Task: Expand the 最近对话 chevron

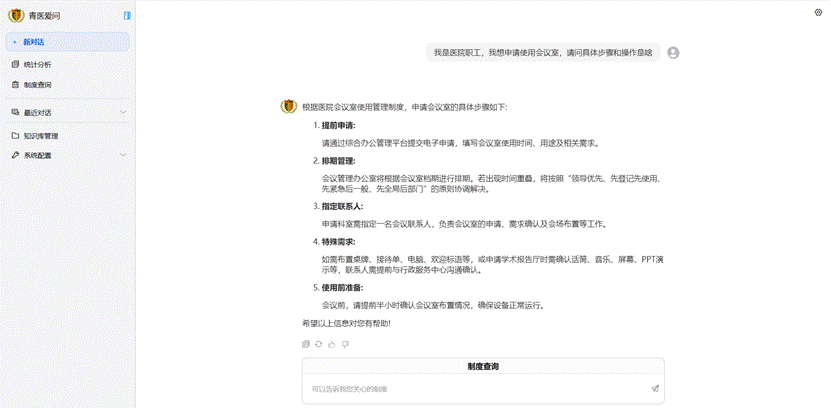Action: [123, 112]
